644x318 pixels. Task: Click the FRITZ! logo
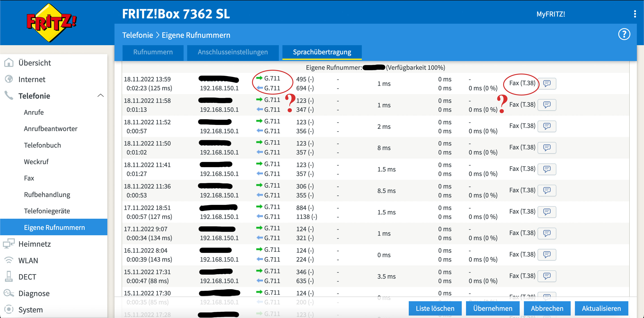coord(51,23)
